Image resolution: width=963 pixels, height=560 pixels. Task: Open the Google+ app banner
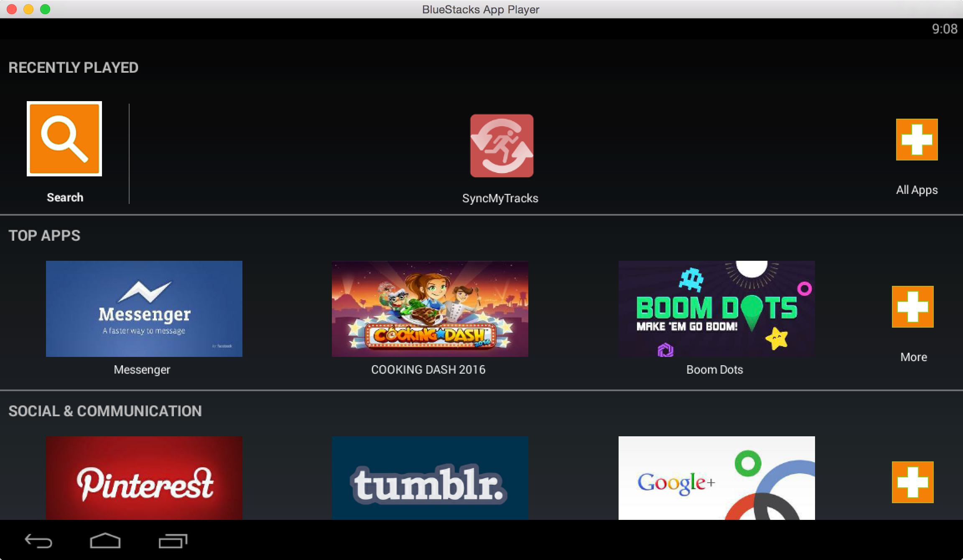(x=717, y=478)
